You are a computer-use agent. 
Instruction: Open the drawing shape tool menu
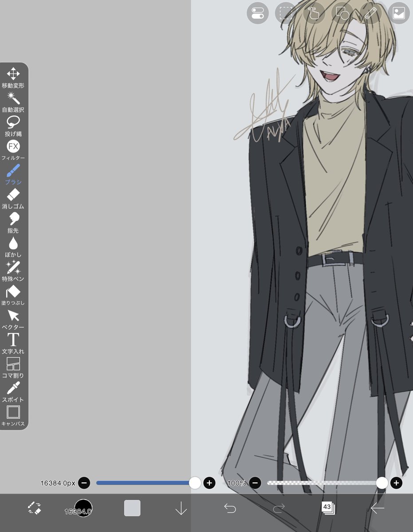pos(342,13)
